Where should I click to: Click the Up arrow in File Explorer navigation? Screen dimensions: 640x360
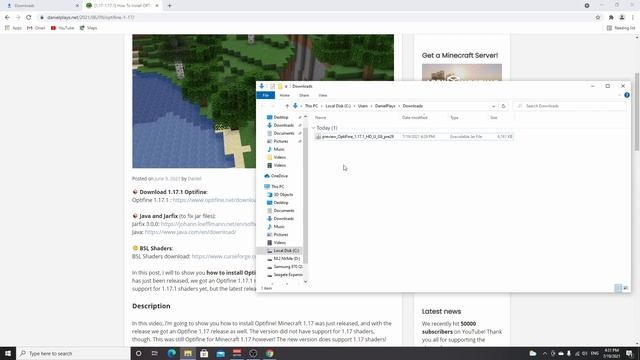[287, 106]
